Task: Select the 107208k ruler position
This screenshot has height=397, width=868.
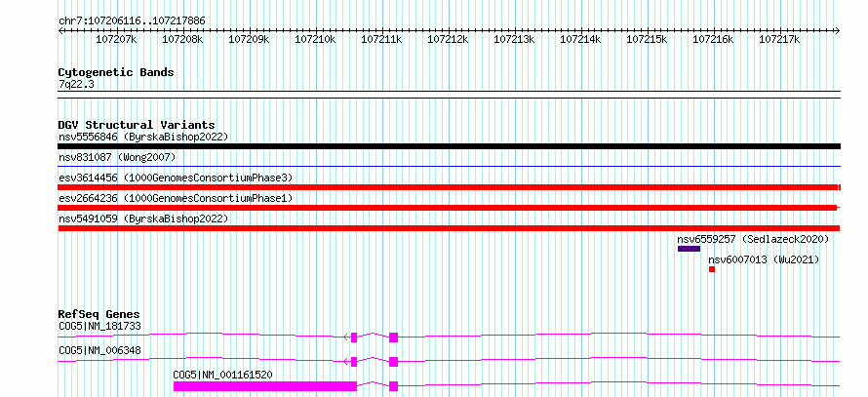Action: click(x=182, y=39)
